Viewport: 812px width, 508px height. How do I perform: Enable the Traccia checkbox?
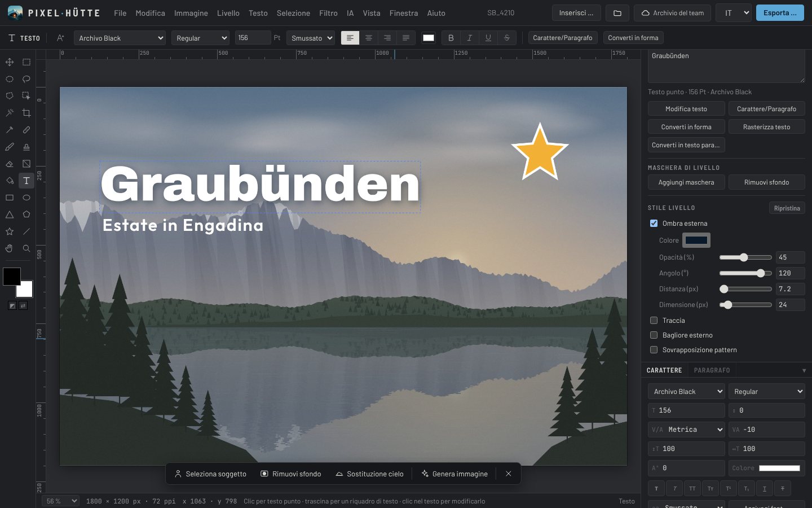point(654,321)
